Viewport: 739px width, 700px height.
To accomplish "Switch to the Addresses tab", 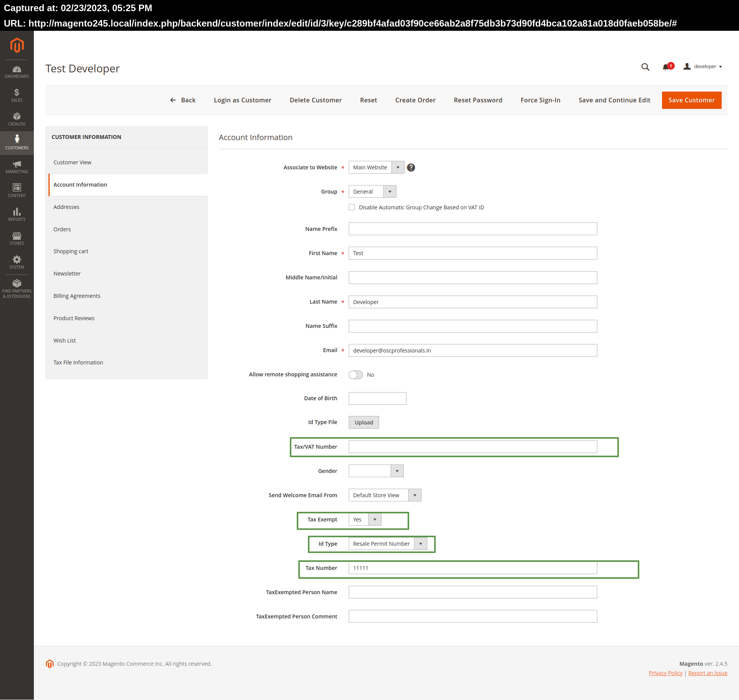I will point(66,207).
